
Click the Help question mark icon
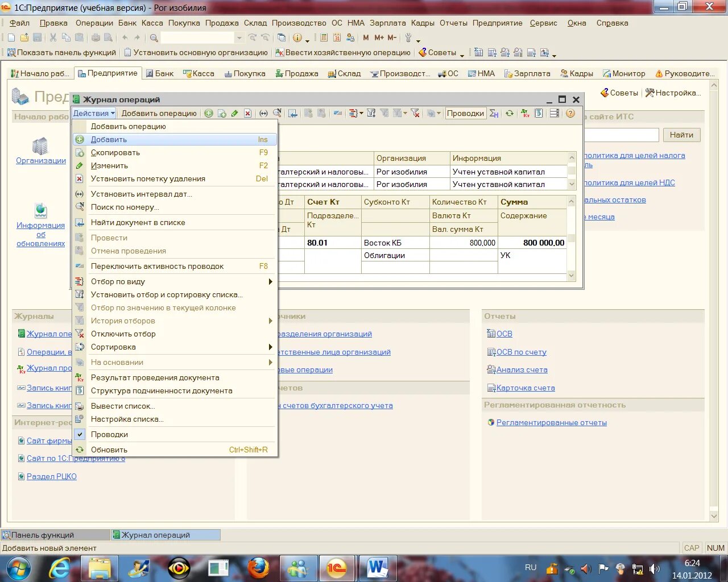(570, 113)
